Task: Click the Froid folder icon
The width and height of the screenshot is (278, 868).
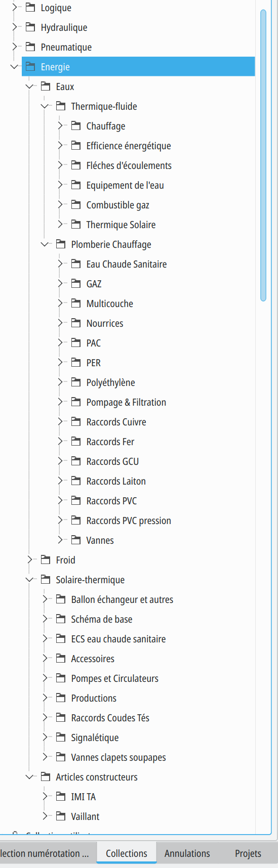Action: 46,560
